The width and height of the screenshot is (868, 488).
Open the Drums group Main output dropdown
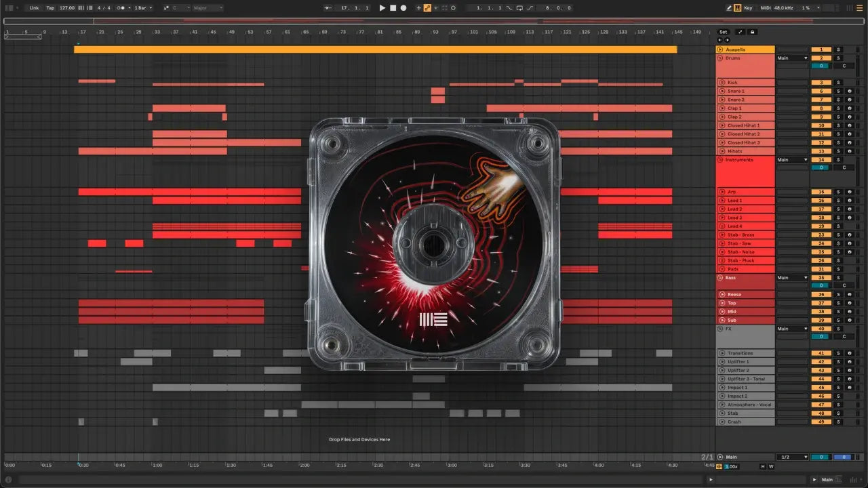point(792,58)
